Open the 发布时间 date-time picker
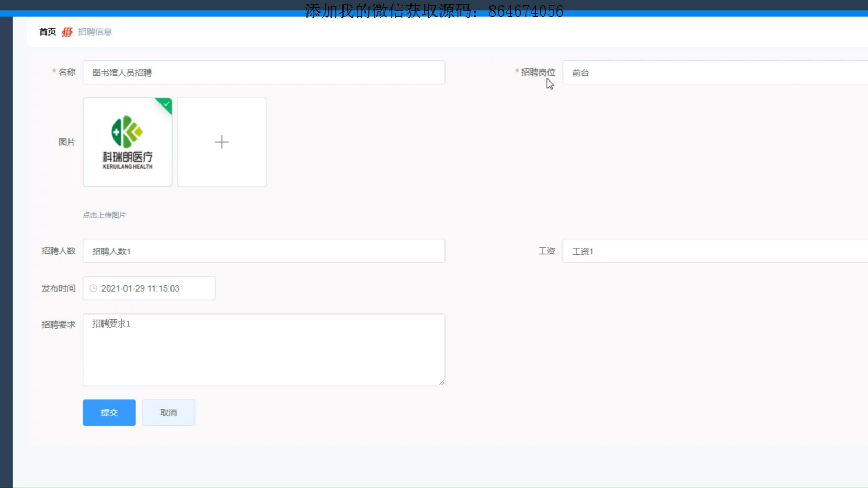The height and width of the screenshot is (488, 868). pos(149,288)
